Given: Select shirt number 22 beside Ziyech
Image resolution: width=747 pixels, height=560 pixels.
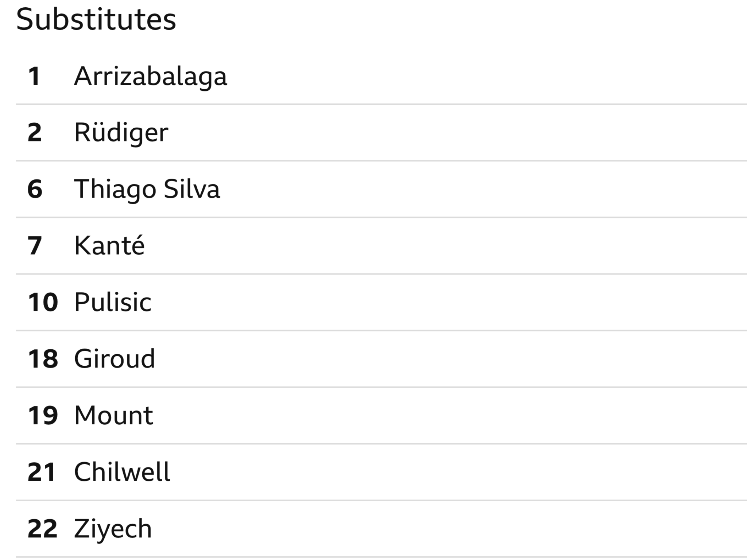Looking at the screenshot, I should (x=42, y=529).
